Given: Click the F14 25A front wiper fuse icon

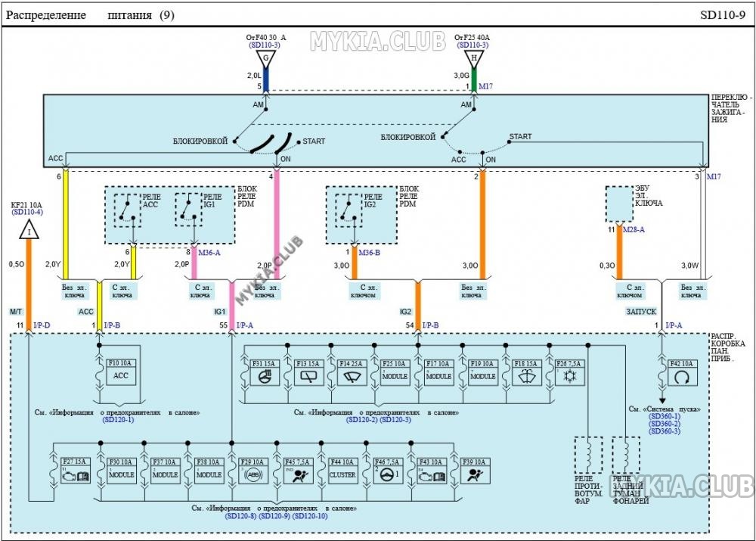Looking at the screenshot, I should (x=352, y=377).
